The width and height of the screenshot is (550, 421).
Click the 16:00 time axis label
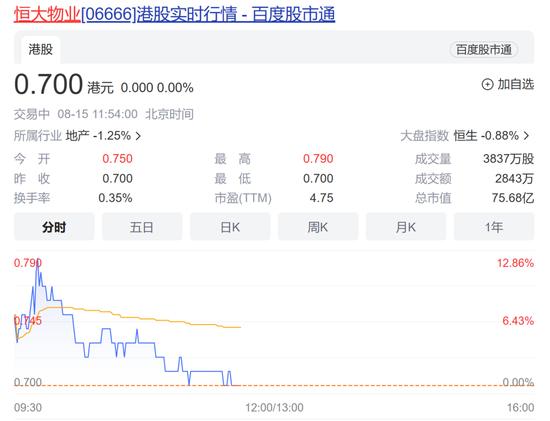(x=521, y=408)
